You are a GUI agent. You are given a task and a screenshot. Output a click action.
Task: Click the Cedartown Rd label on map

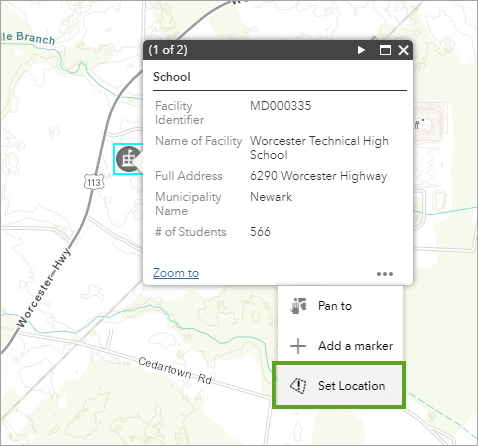coord(175,370)
